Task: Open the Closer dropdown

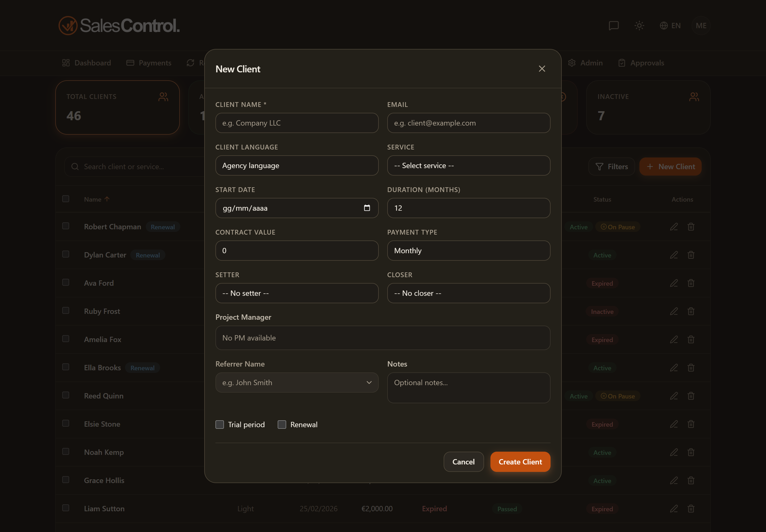Action: pos(468,293)
